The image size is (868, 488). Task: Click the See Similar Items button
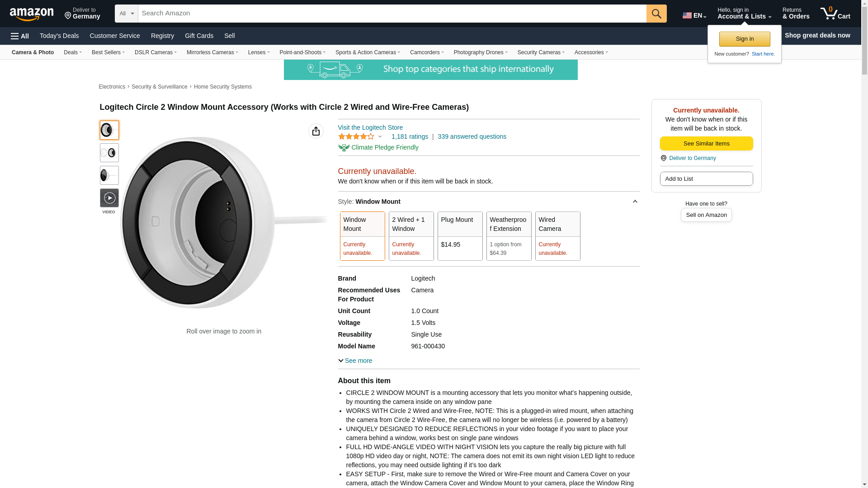pos(706,143)
